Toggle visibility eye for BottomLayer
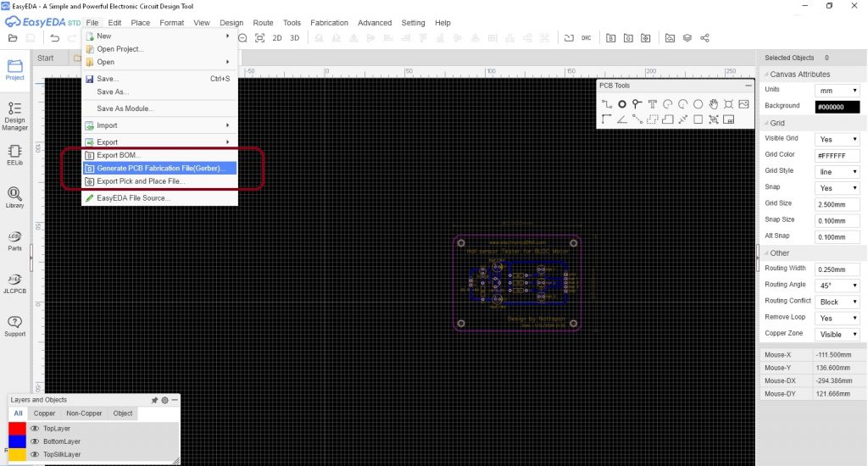 pyautogui.click(x=35, y=441)
